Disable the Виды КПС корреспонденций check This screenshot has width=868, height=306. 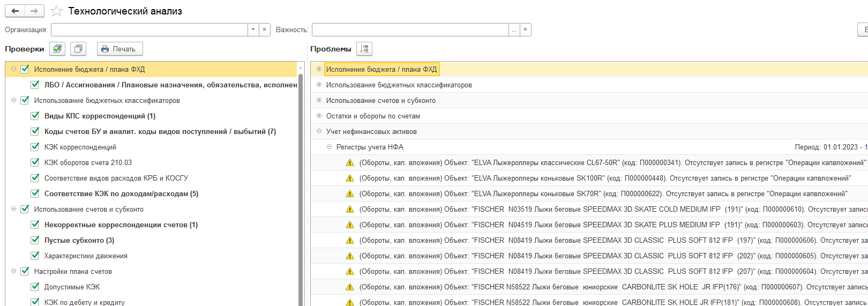click(x=35, y=116)
